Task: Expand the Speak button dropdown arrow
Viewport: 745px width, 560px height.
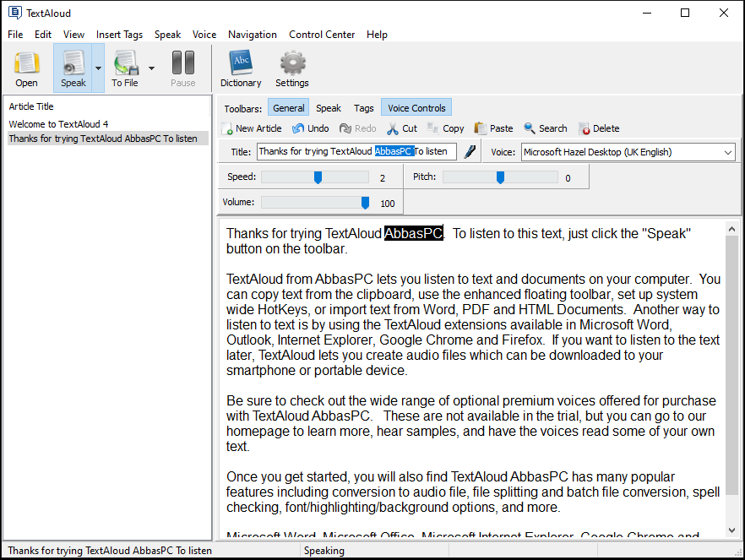Action: click(98, 68)
